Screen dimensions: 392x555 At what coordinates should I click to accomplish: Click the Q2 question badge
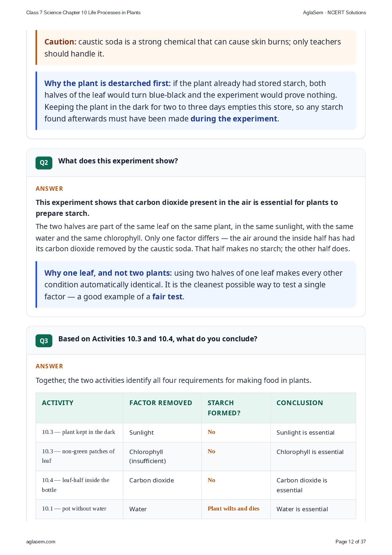pyautogui.click(x=44, y=163)
